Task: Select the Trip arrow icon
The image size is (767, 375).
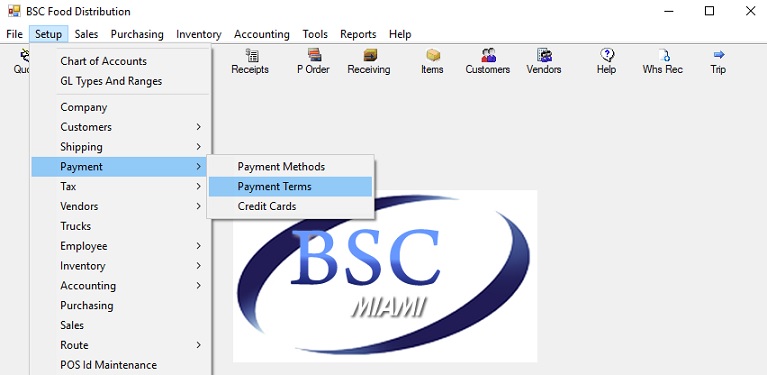Action: coord(719,55)
